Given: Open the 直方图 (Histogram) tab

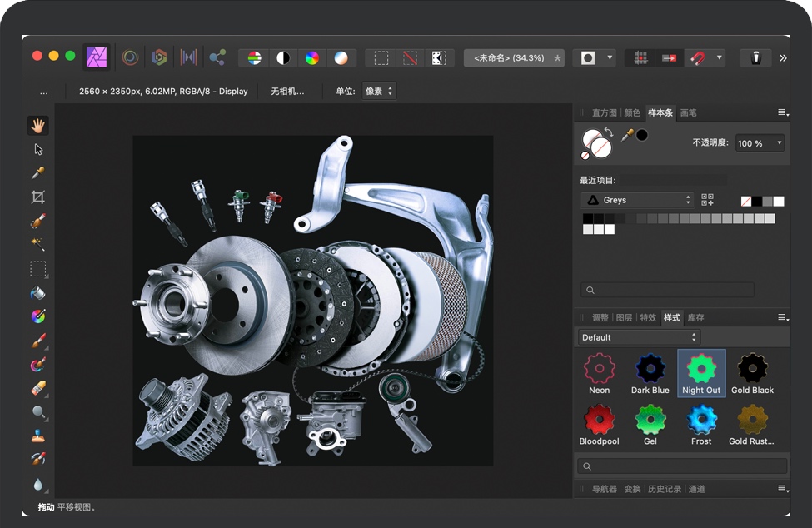Looking at the screenshot, I should point(604,112).
